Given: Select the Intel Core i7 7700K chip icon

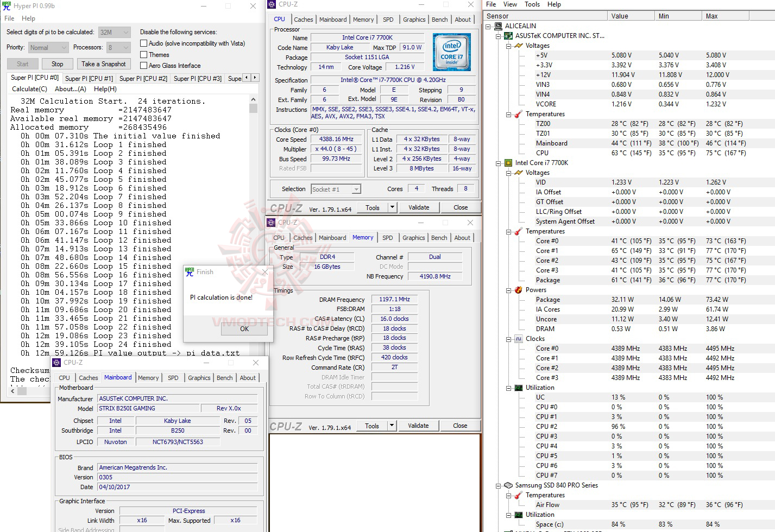Looking at the screenshot, I should tap(508, 163).
